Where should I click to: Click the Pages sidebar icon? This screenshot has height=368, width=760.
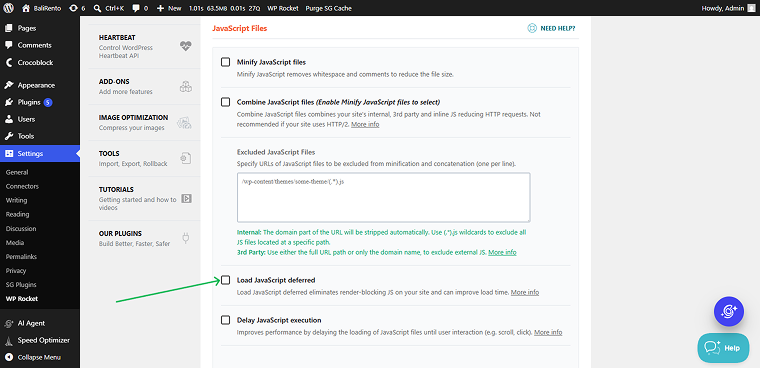click(x=9, y=28)
